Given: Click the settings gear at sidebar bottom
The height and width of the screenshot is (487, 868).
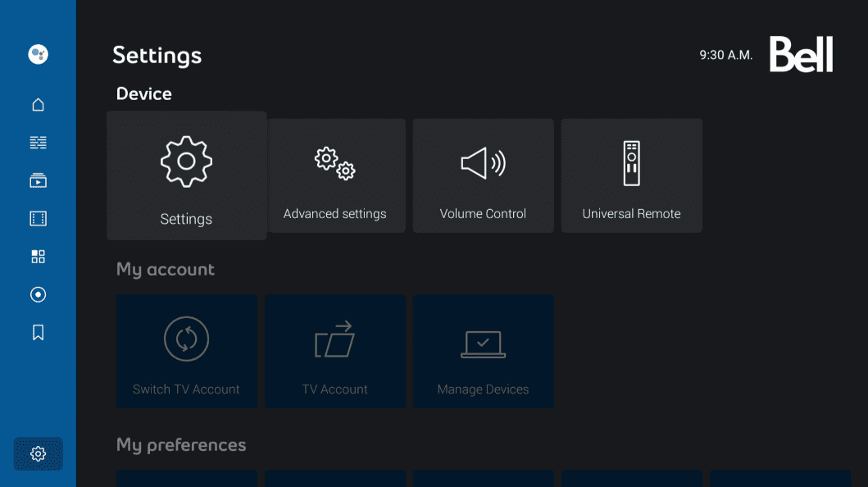Looking at the screenshot, I should pos(38,453).
